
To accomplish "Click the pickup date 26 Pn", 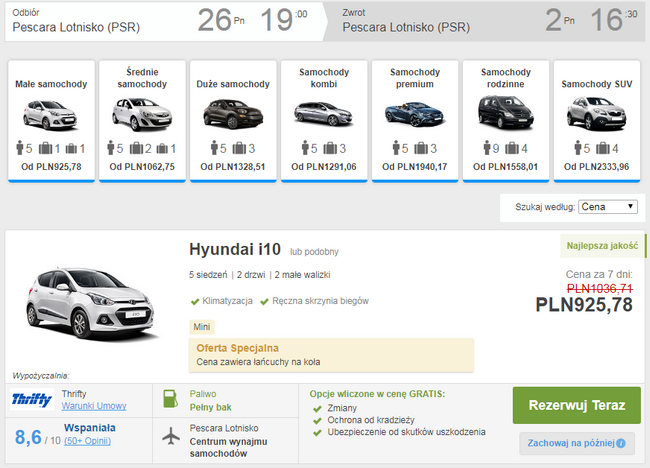I will click(221, 20).
